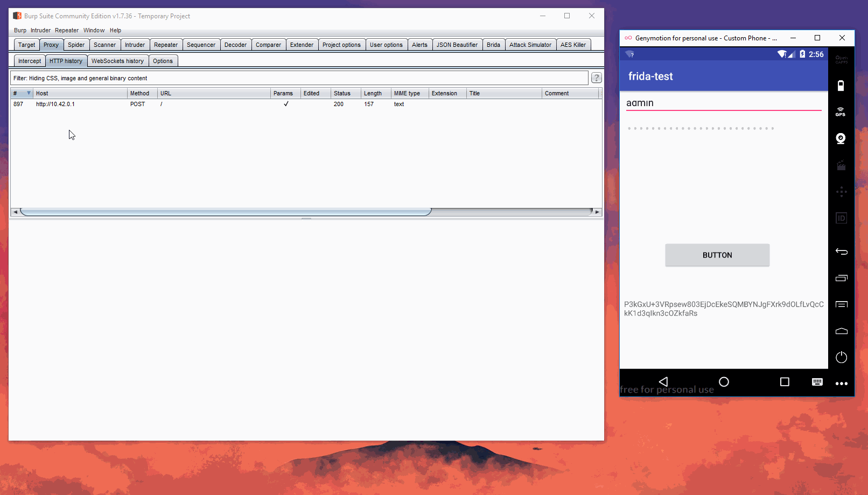This screenshot has height=495, width=868.
Task: Open the JSON Beautifier tab
Action: coord(457,45)
